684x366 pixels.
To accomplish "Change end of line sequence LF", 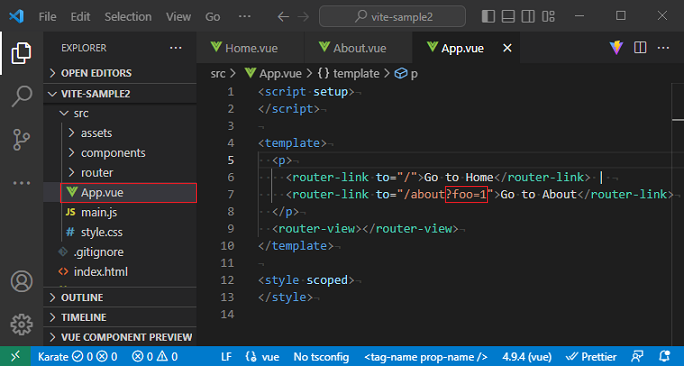I will 226,357.
